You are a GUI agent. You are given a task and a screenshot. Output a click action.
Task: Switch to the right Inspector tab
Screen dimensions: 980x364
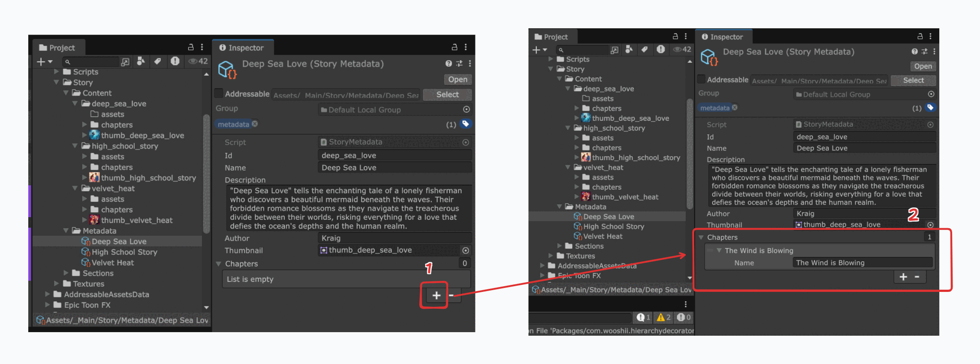pos(722,37)
